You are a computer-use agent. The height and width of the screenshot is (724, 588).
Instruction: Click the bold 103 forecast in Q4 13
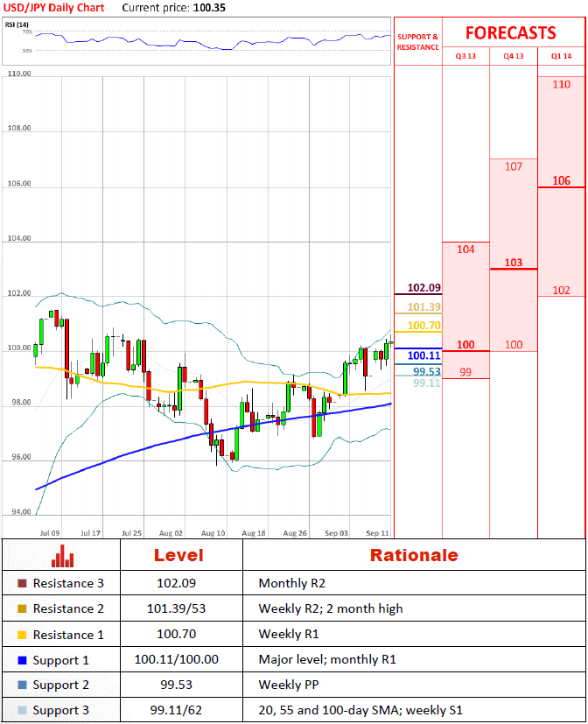(x=514, y=263)
